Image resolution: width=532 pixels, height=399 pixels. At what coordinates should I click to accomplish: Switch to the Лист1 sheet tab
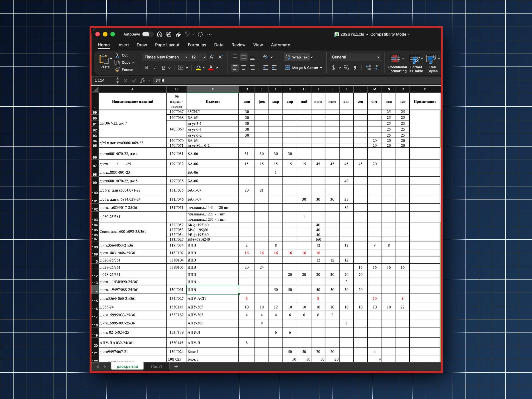[156, 367]
